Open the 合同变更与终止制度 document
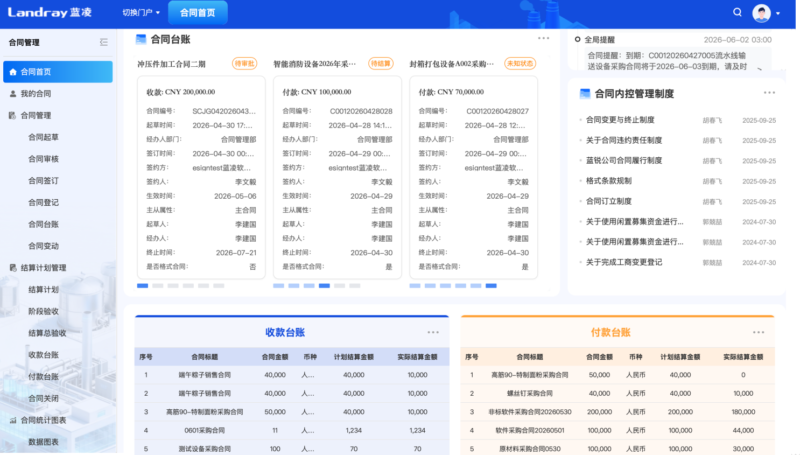The width and height of the screenshot is (800, 455). 620,120
